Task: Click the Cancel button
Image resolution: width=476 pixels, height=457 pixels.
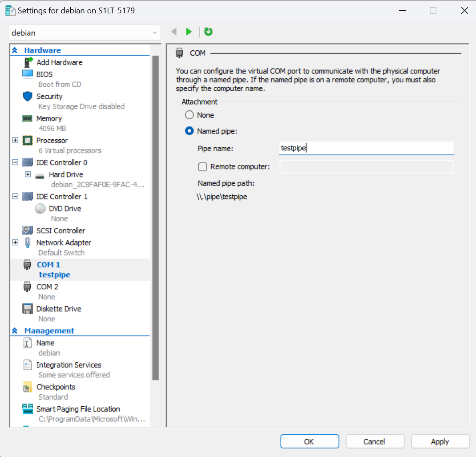Action: [375, 441]
